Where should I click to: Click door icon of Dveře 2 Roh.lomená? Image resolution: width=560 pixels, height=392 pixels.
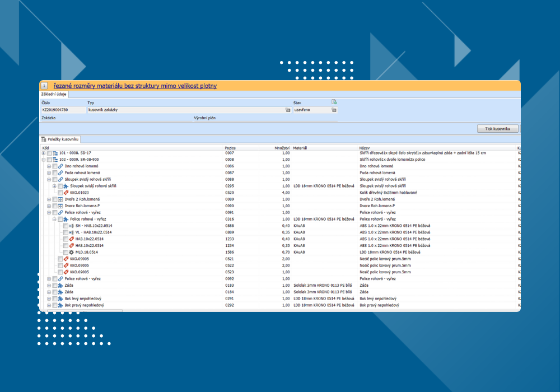click(60, 199)
